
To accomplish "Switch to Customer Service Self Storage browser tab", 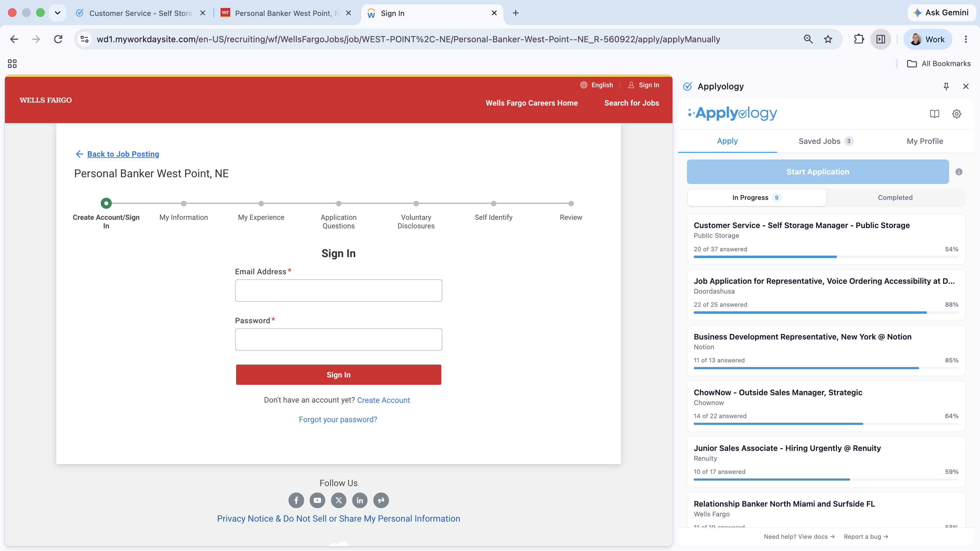I will click(x=140, y=13).
